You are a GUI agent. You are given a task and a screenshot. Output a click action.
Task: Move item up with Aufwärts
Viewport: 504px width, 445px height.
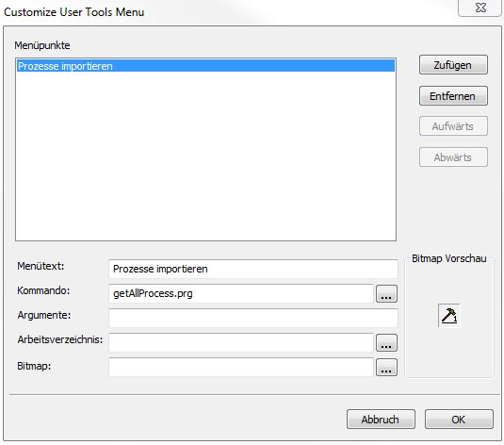pyautogui.click(x=453, y=126)
